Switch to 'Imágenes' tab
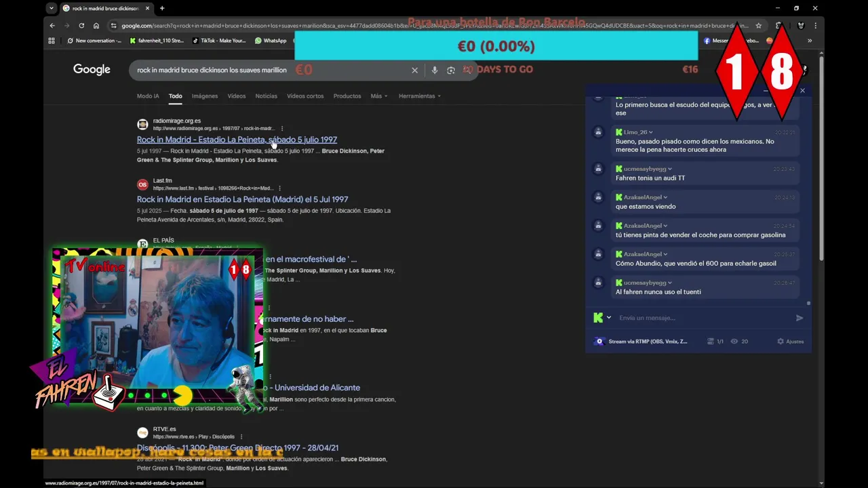Screen dimensions: 868x488 click(204, 96)
